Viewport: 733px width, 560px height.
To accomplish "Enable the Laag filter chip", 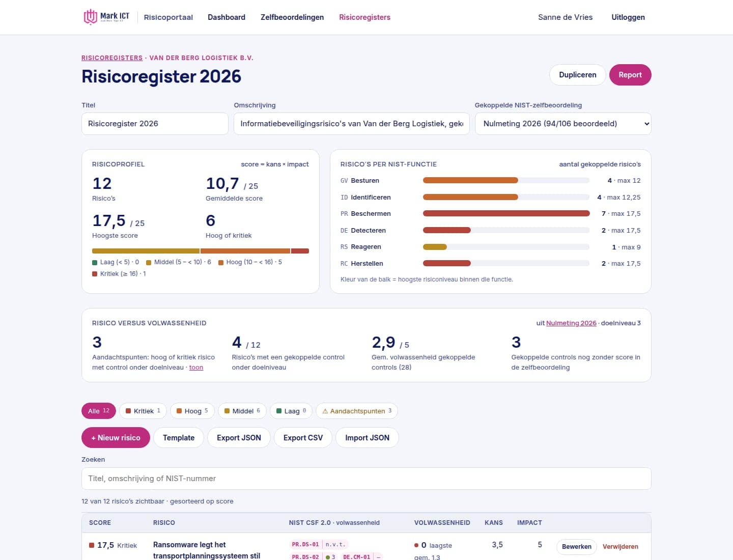I will tap(291, 411).
